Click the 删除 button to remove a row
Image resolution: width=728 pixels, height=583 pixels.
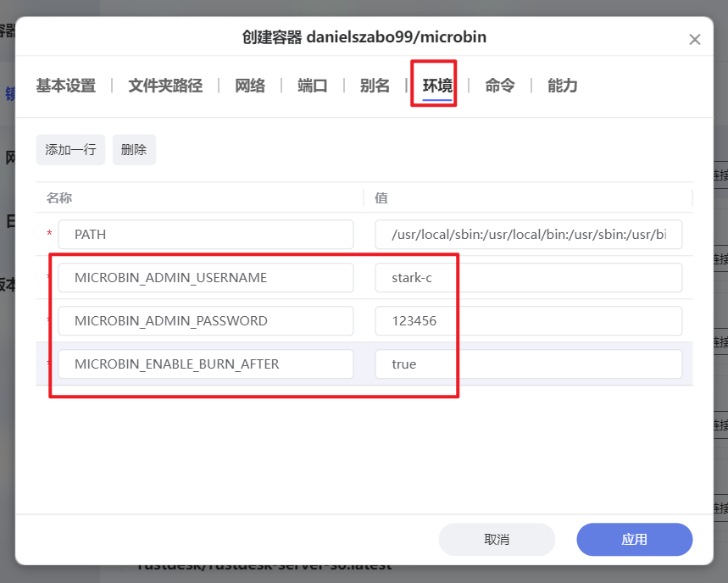[x=134, y=149]
